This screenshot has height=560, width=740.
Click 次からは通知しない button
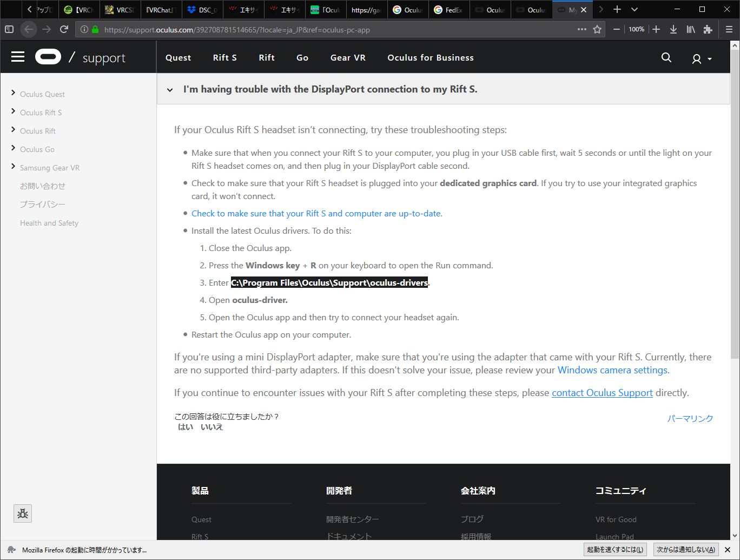[686, 549]
